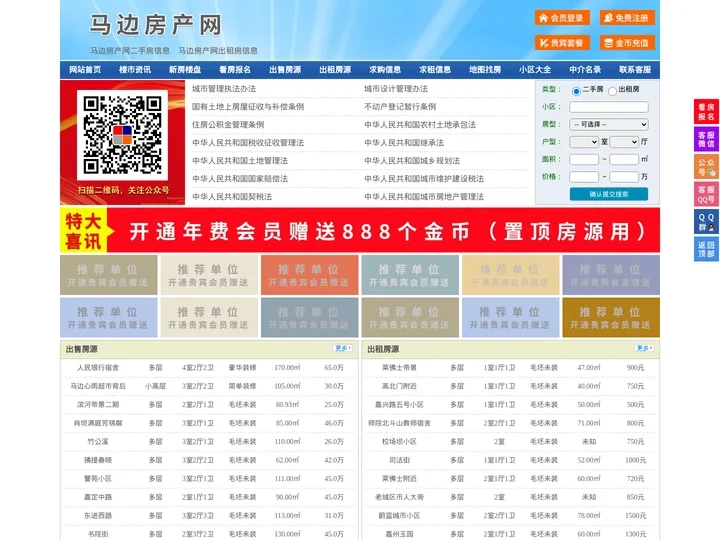
Task: Open the 城市管理执法办法 link
Action: [x=224, y=89]
